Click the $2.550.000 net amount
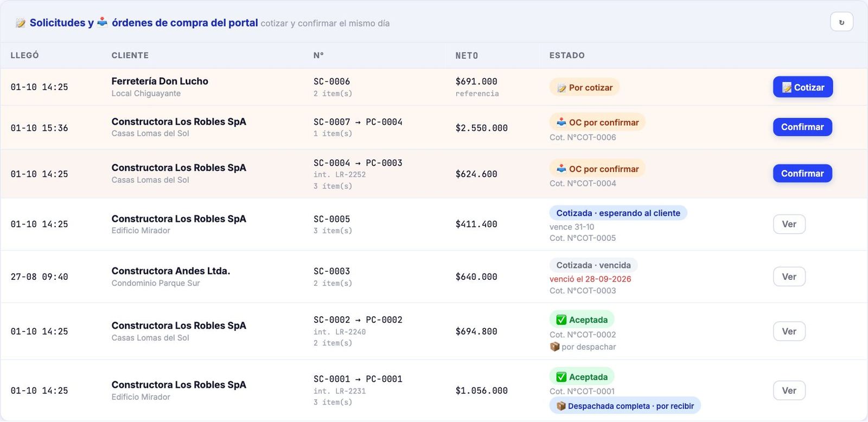This screenshot has height=422, width=868. coord(482,128)
